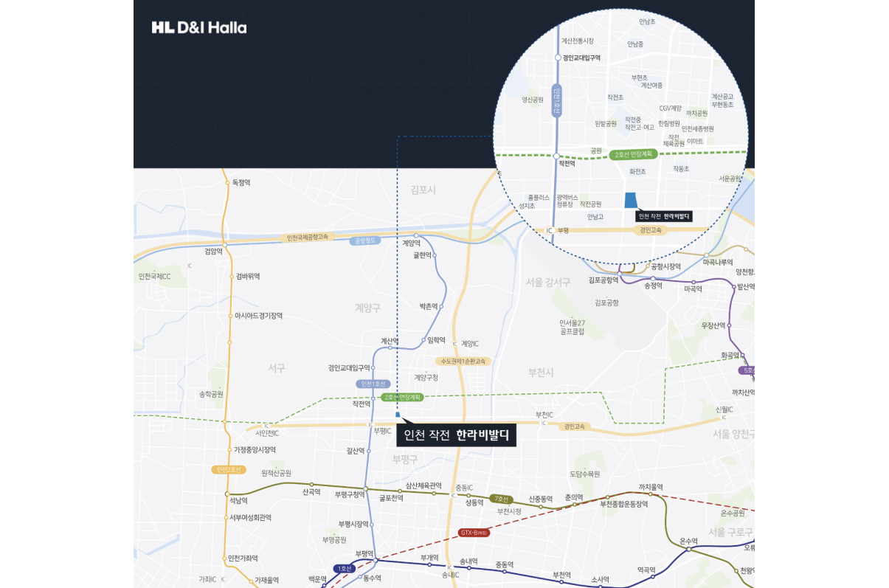Click the 한림병원 label in the inset
The image size is (889, 588).
[x=668, y=123]
